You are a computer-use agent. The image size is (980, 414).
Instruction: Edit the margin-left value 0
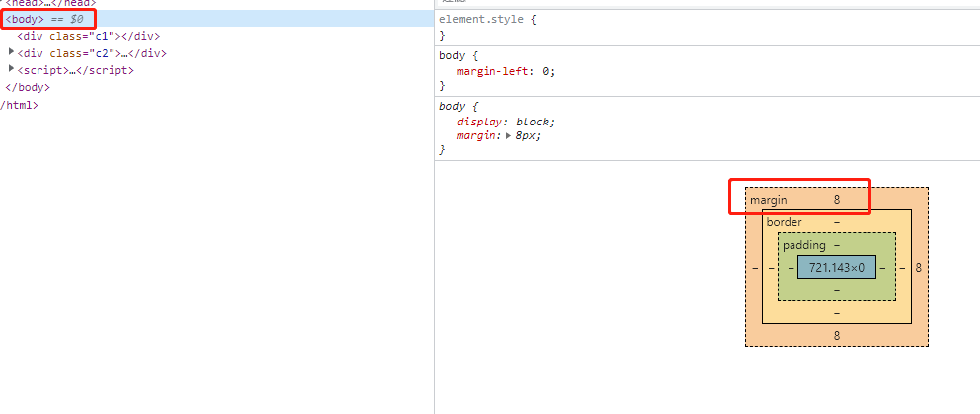[545, 71]
